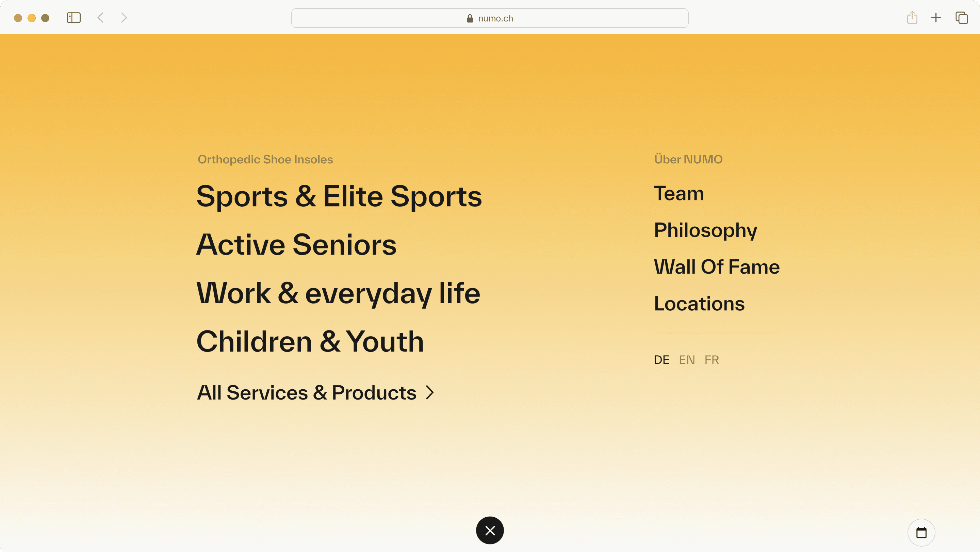Open a new tab with plus icon
980x552 pixels.
point(936,18)
